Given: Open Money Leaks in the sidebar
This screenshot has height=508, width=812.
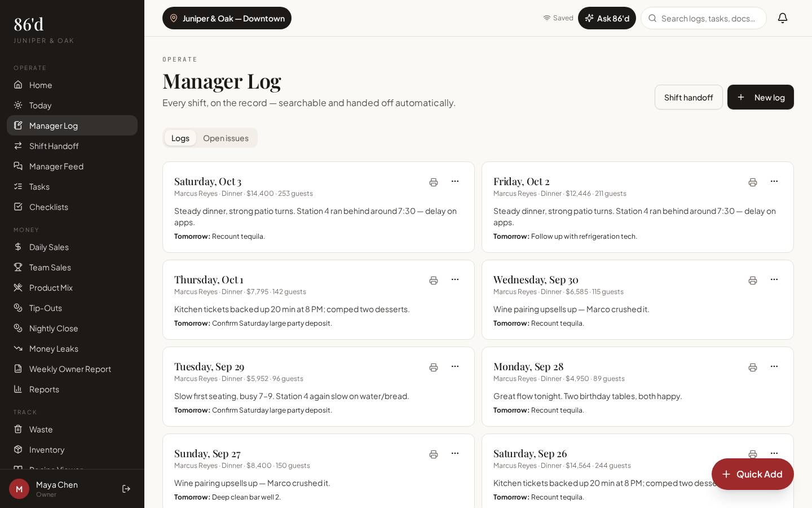Looking at the screenshot, I should click(x=72, y=348).
